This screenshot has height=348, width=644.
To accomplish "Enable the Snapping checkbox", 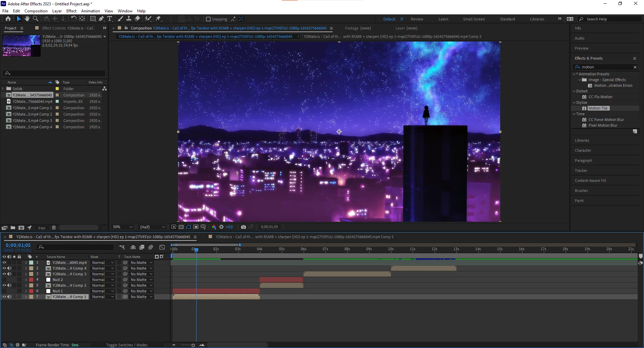I will click(x=208, y=19).
